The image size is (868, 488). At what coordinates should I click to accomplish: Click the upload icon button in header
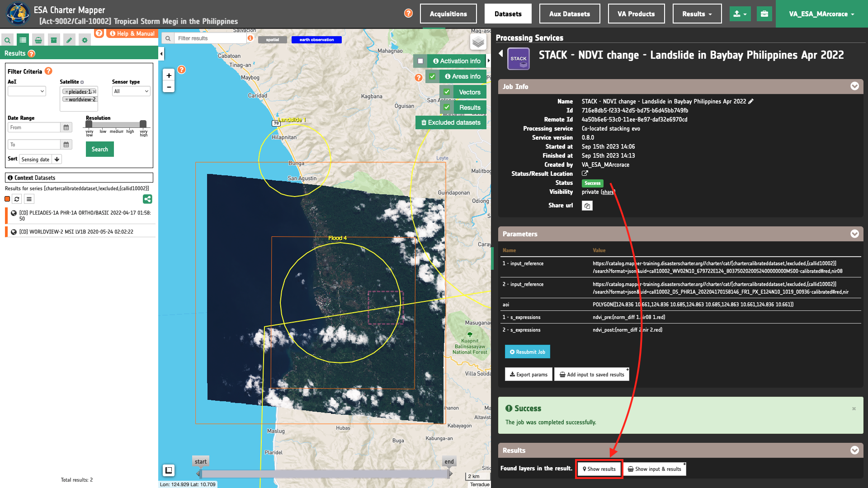[x=740, y=14]
